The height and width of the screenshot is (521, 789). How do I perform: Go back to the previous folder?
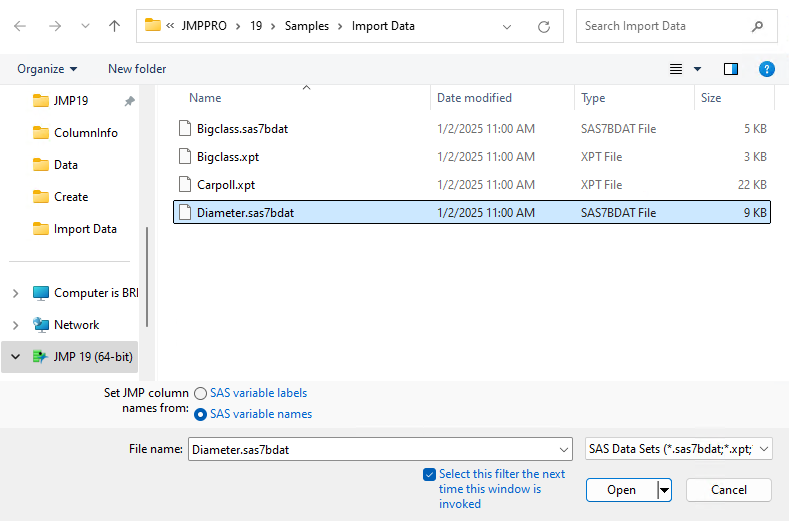20,26
